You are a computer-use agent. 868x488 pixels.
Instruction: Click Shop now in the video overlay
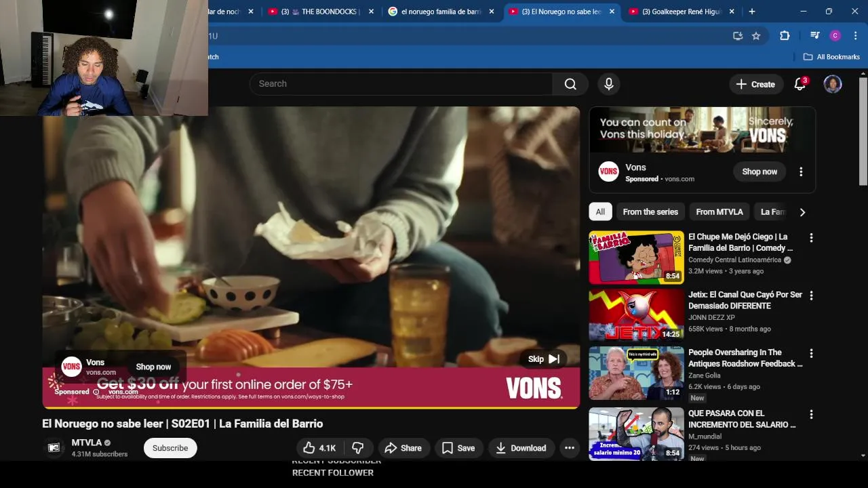(x=153, y=367)
